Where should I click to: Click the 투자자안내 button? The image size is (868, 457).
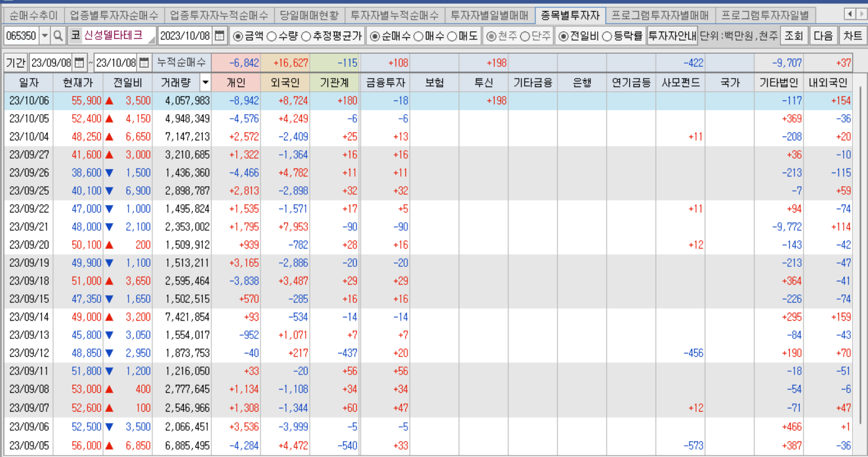[673, 36]
